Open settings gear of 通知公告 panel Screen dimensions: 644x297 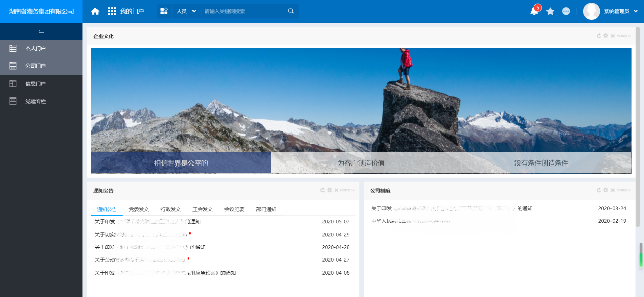[329, 190]
